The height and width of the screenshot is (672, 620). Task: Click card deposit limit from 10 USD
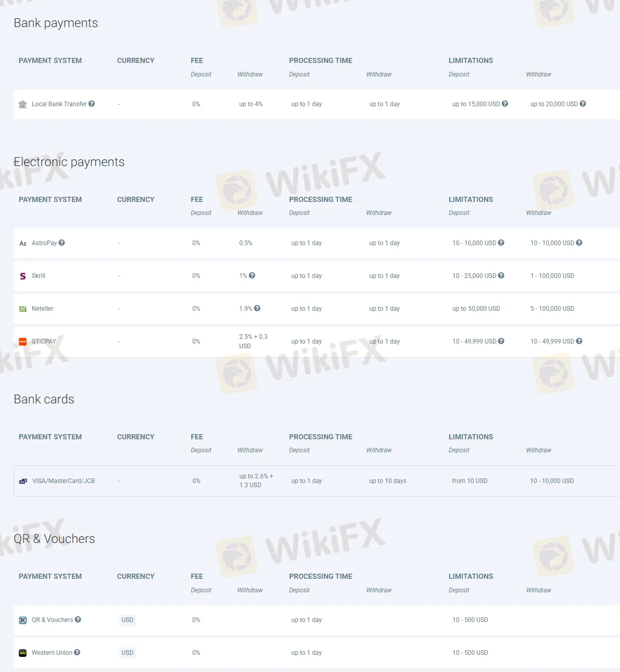tap(470, 481)
